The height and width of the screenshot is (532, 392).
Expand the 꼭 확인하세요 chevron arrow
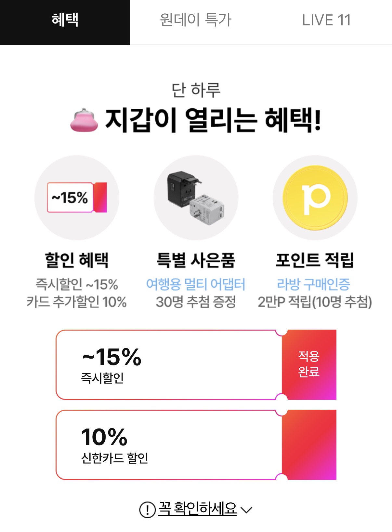(x=246, y=510)
